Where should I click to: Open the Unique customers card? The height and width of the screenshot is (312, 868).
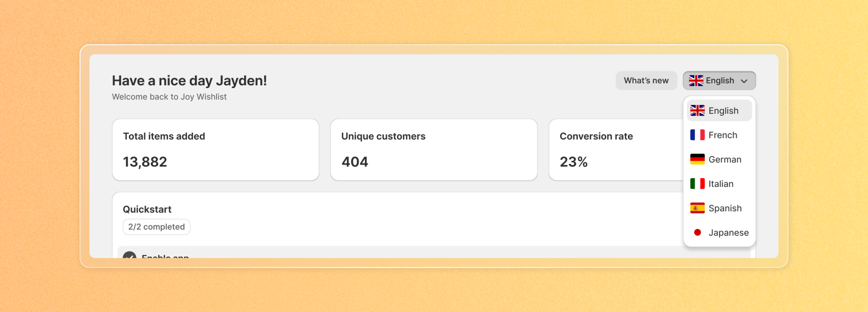tap(434, 150)
